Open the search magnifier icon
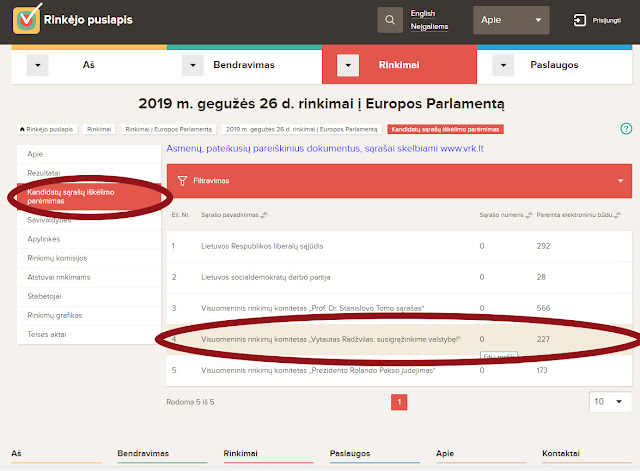640x471 pixels. click(390, 20)
